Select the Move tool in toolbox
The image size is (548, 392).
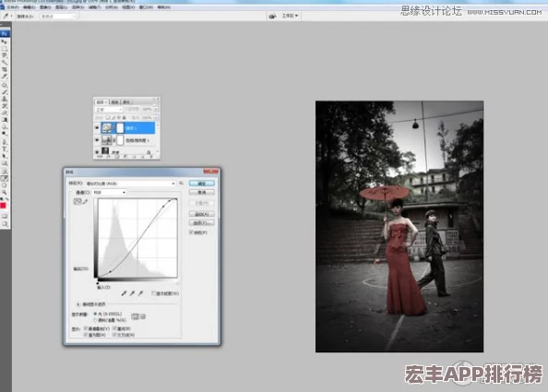point(5,42)
